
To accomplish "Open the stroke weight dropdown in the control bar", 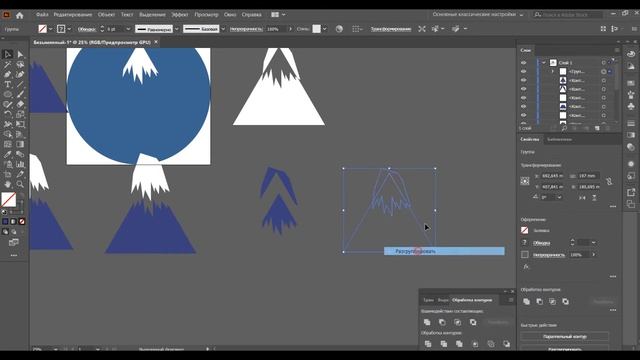I will coord(128,29).
